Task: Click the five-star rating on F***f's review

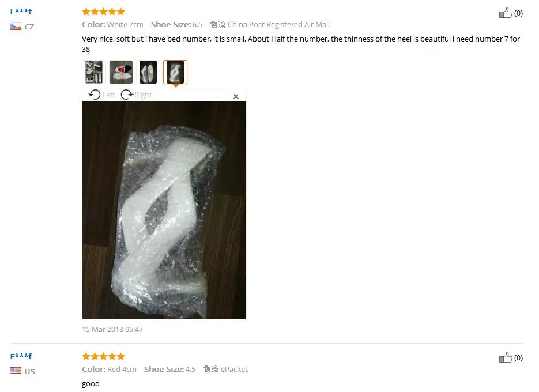Action: coord(103,356)
